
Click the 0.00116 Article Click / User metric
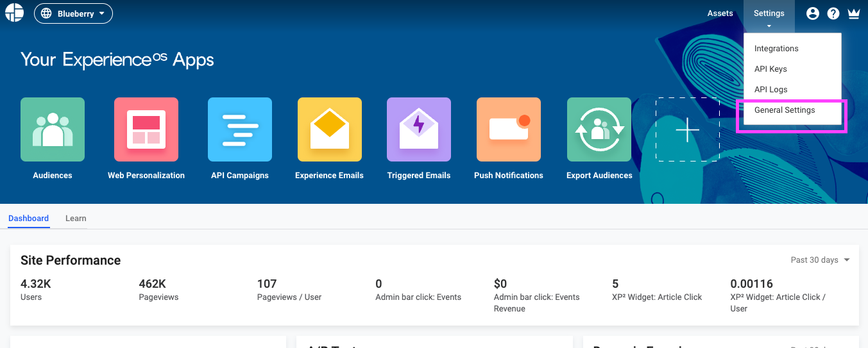[778, 295]
